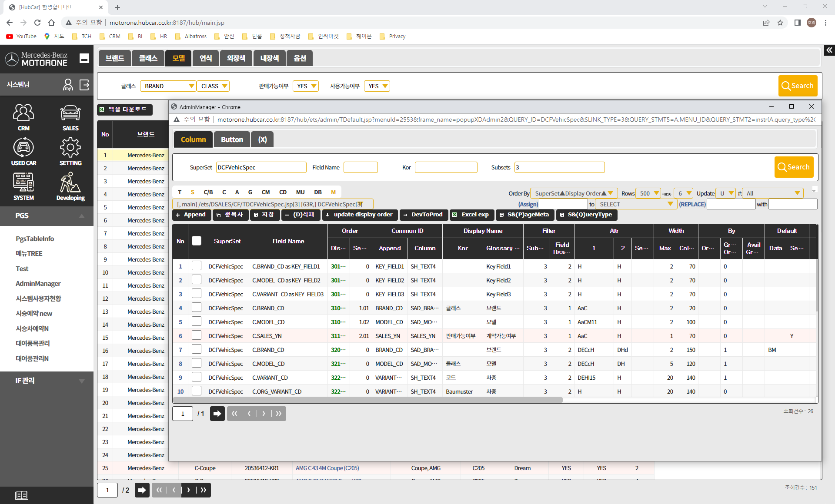Open the Rows 500 dropdown

pyautogui.click(x=648, y=193)
